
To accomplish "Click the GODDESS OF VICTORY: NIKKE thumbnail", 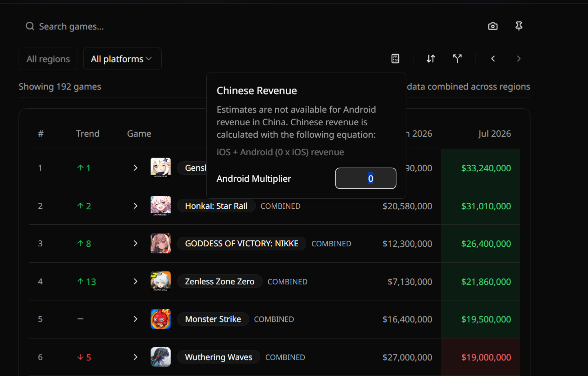I will pyautogui.click(x=161, y=243).
